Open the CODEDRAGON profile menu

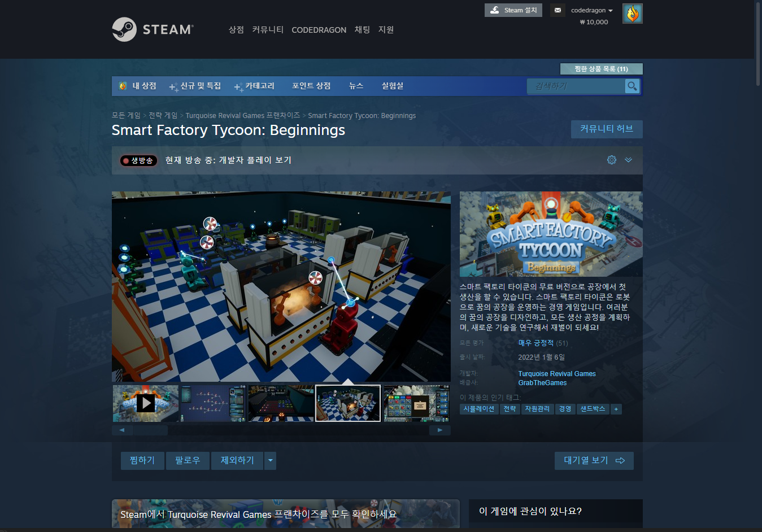(319, 30)
